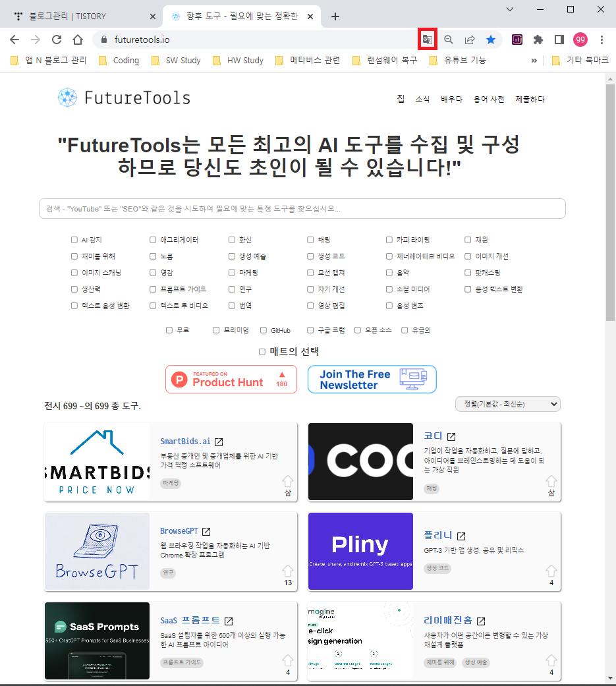Expand hidden bookmarks with double chevron
The height and width of the screenshot is (686, 616).
(534, 61)
